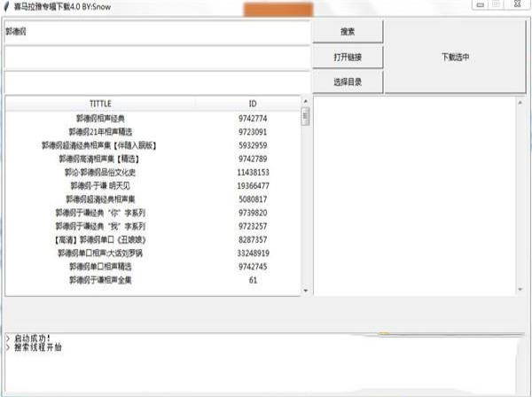Click the list scrollbar up arrow
The height and width of the screenshot is (397, 532).
tap(306, 101)
